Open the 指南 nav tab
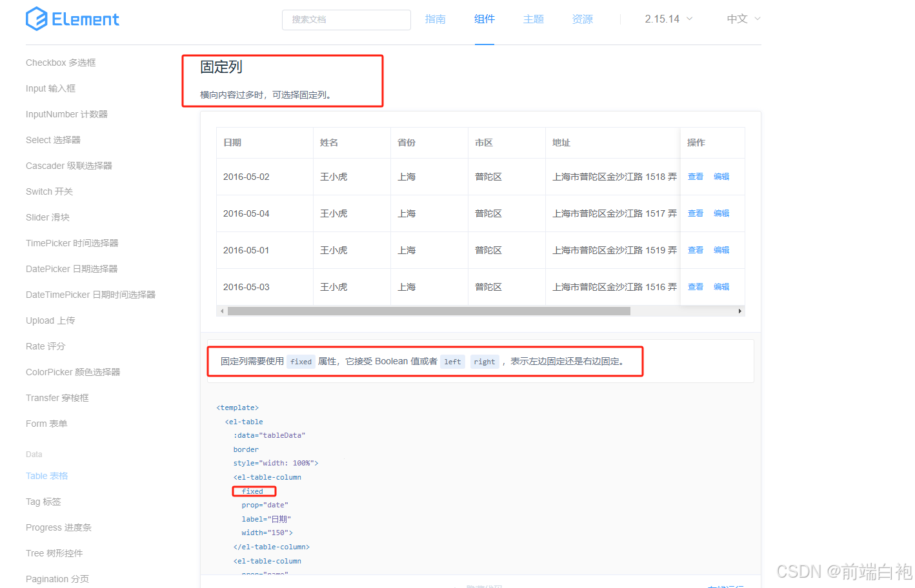915x588 pixels. (436, 19)
